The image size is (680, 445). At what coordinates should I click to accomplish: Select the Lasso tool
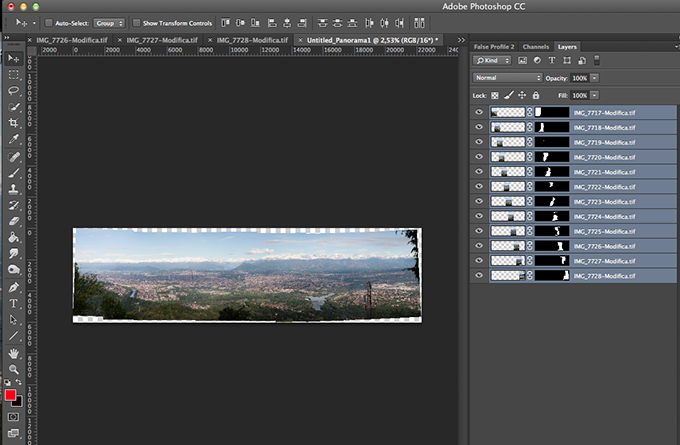[14, 90]
